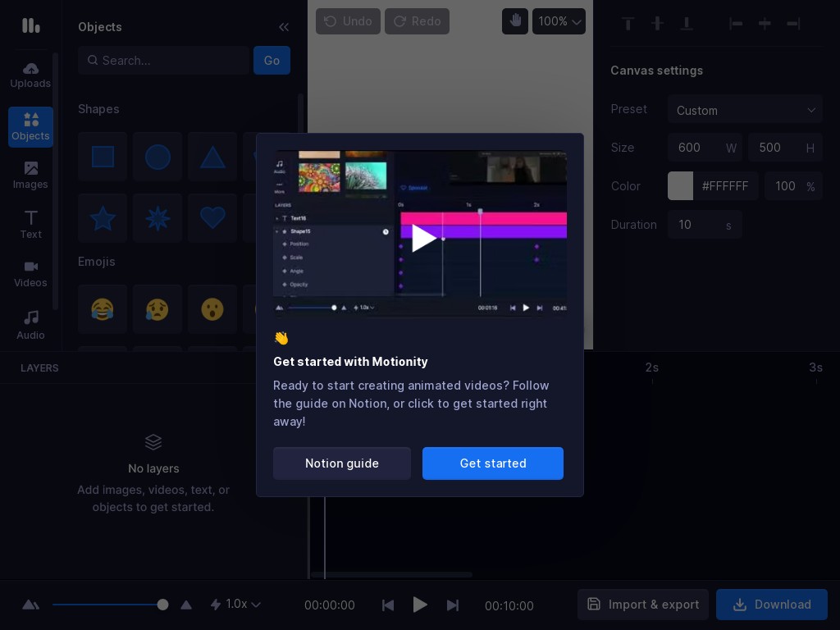Open the Videos panel
Viewport: 840px width, 630px height.
[x=30, y=273]
